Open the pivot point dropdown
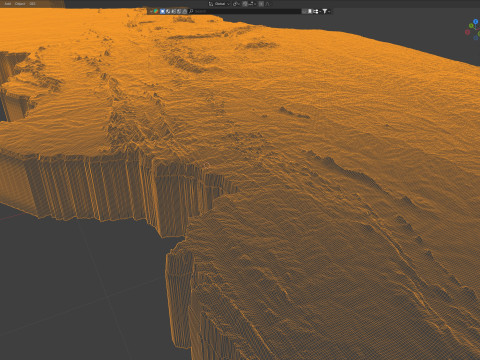Viewport: 480px width, 360px height. point(236,4)
